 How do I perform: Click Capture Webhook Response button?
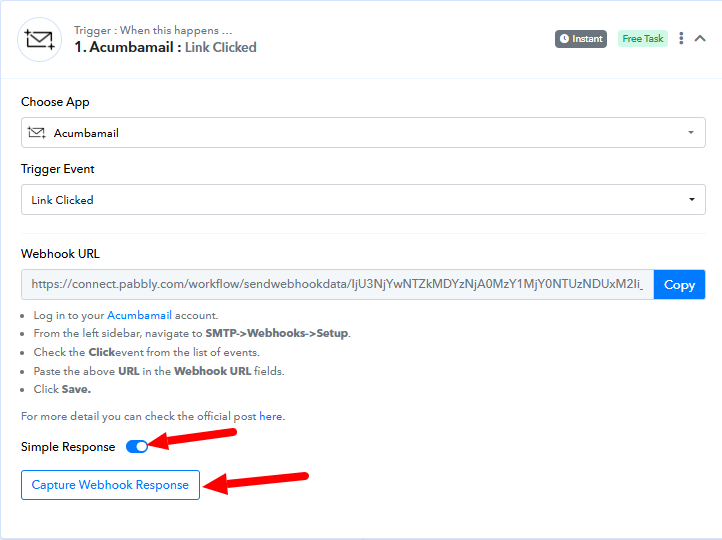110,485
